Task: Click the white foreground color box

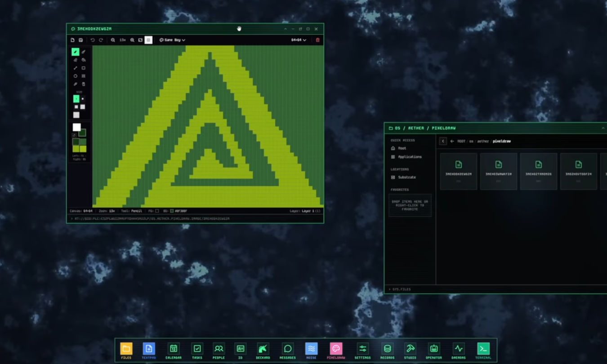Action: point(76,127)
